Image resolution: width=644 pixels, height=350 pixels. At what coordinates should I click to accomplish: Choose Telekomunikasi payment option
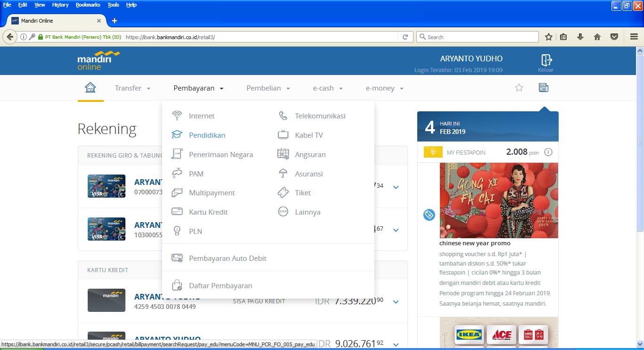320,116
